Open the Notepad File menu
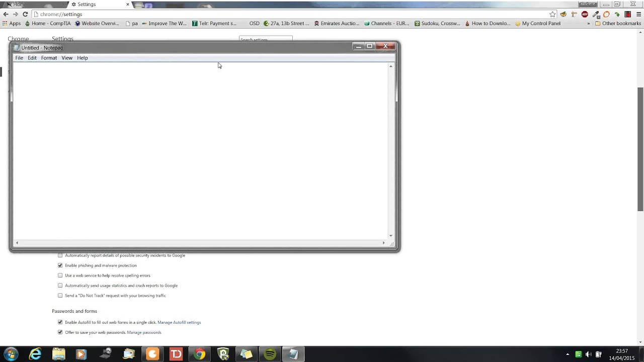 pyautogui.click(x=19, y=58)
